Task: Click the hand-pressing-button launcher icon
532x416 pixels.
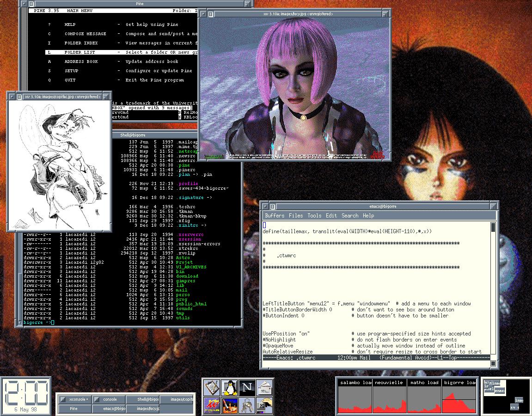Action: pos(265,405)
